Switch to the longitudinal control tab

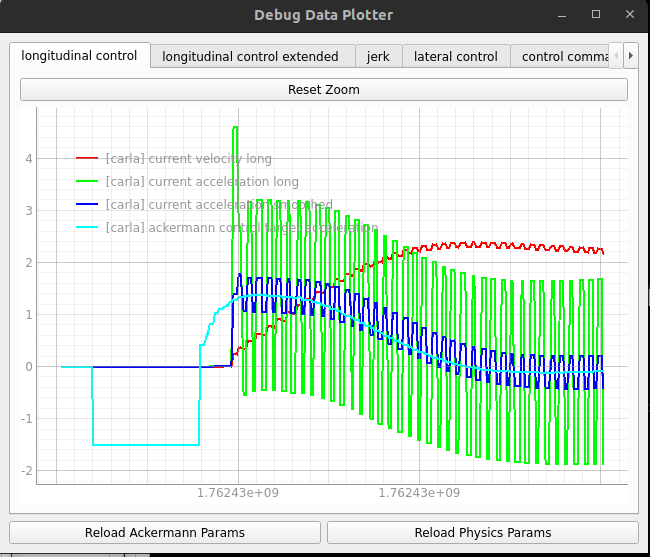pyautogui.click(x=80, y=56)
